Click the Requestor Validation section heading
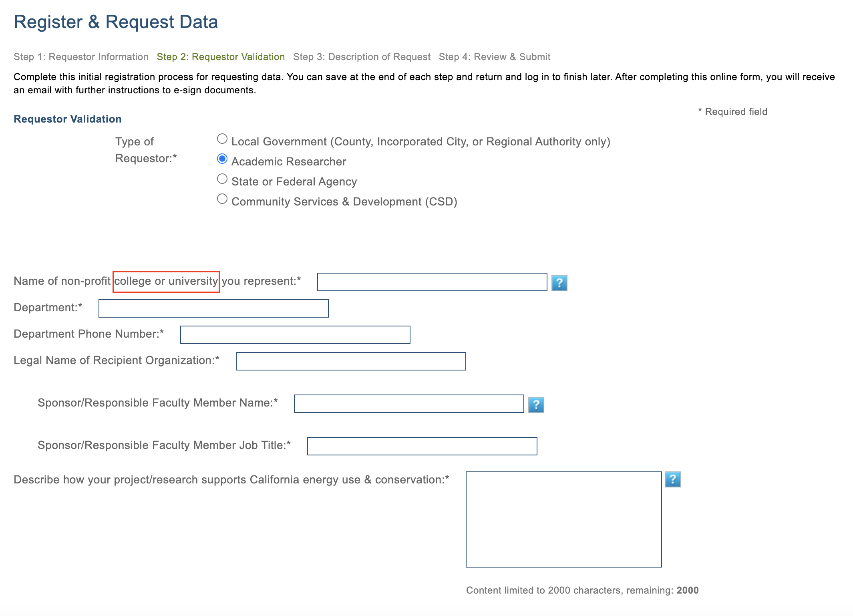 68,119
